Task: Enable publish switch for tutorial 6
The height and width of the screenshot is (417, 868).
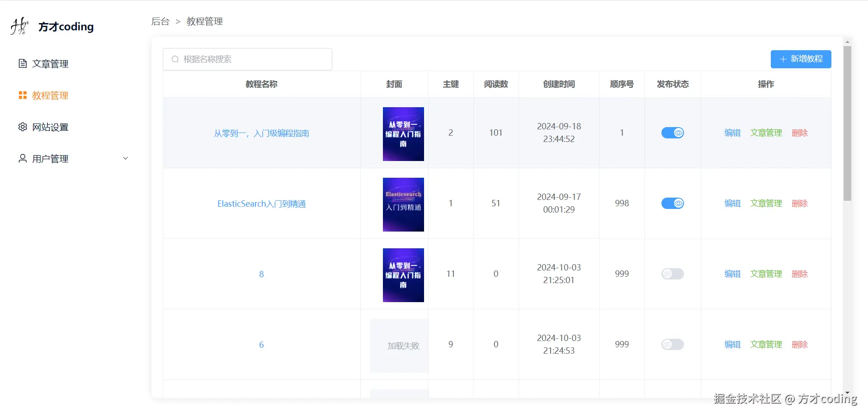Action: (673, 345)
